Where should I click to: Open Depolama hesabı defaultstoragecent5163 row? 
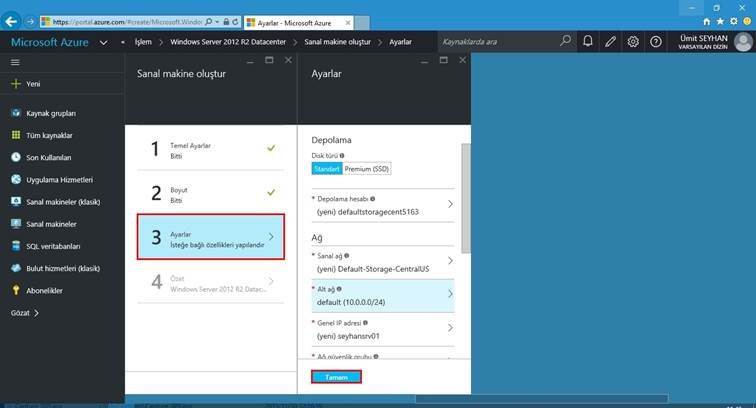click(x=383, y=205)
